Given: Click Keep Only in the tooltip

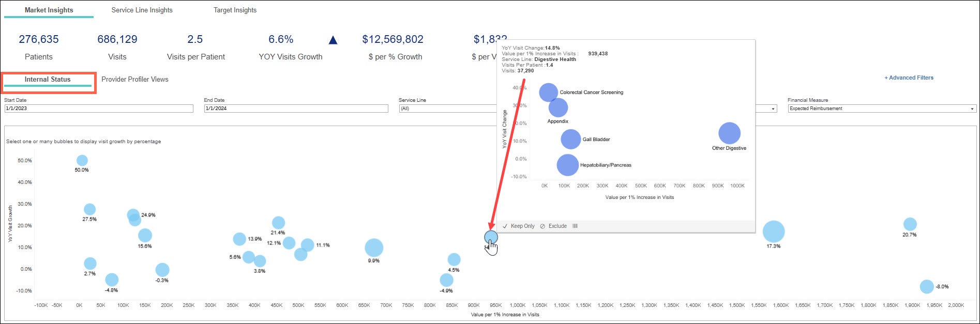Looking at the screenshot, I should [x=519, y=226].
